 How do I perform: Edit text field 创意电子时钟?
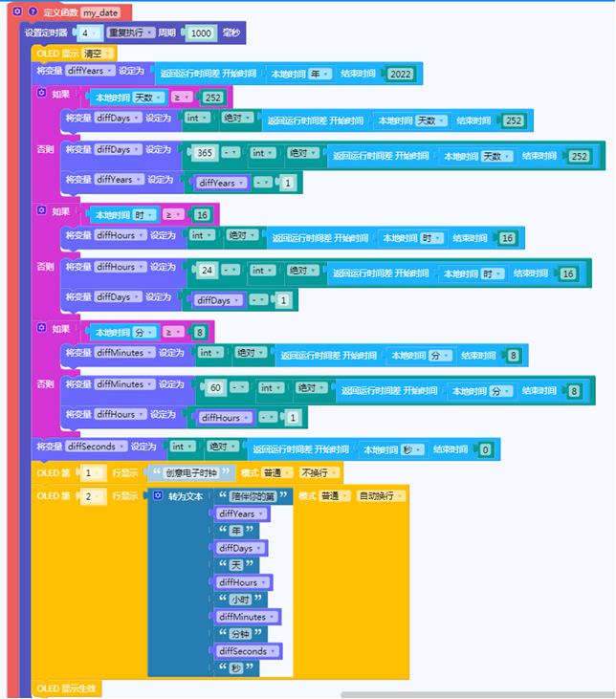[191, 473]
